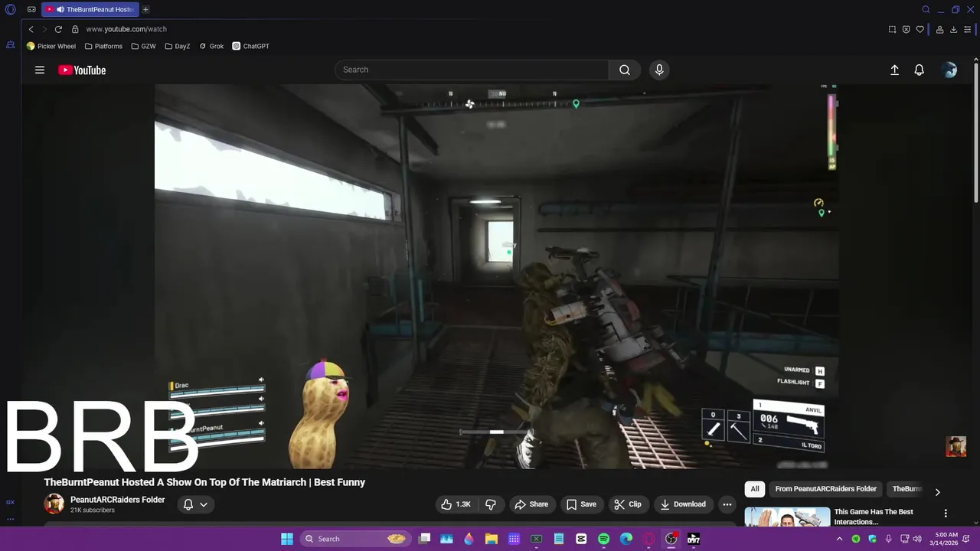Image resolution: width=980 pixels, height=551 pixels.
Task: Open YouTube notifications bell
Action: point(920,70)
